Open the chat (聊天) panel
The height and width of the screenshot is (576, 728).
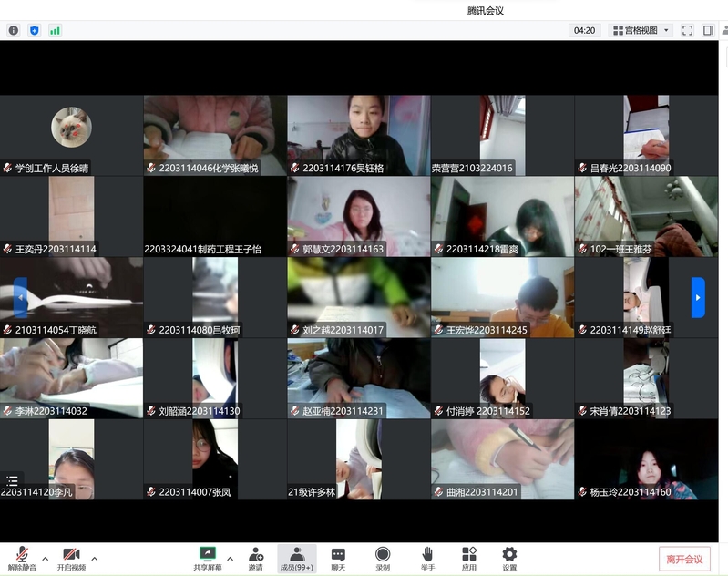tap(338, 558)
